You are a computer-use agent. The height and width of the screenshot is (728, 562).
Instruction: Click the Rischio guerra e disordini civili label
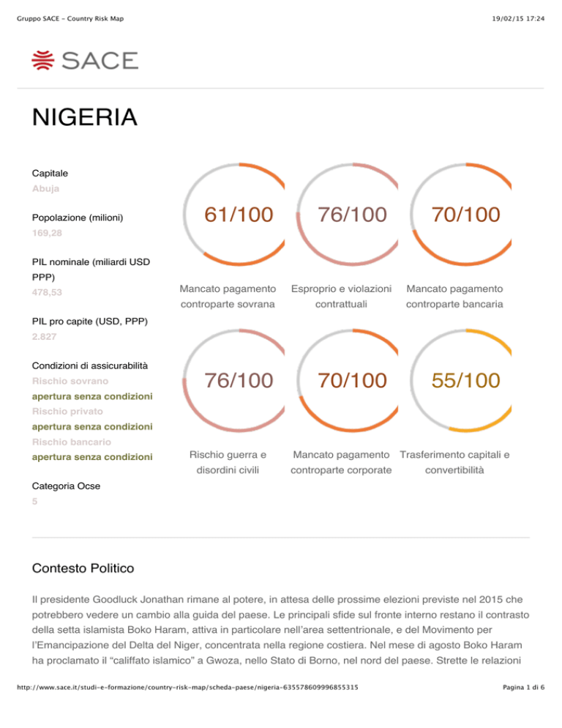(x=228, y=462)
